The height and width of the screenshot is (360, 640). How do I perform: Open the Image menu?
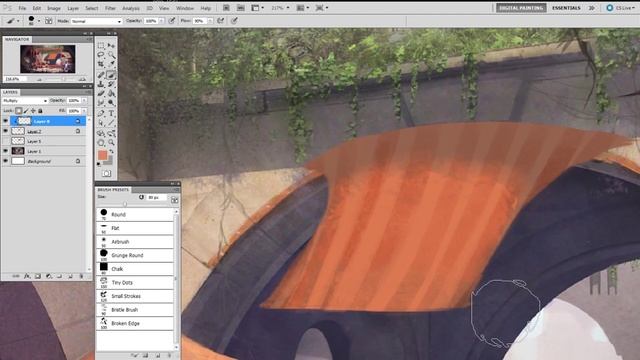tap(54, 8)
